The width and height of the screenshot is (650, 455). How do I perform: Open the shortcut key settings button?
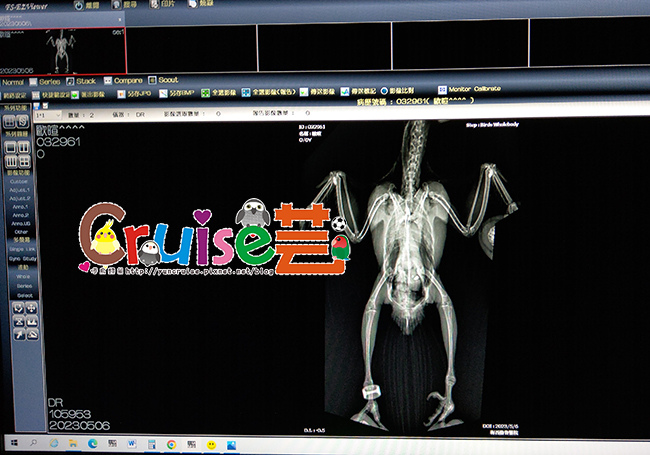tap(51, 95)
